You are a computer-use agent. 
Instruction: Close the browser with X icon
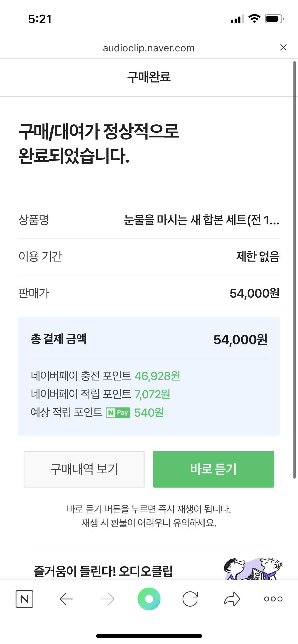(283, 47)
